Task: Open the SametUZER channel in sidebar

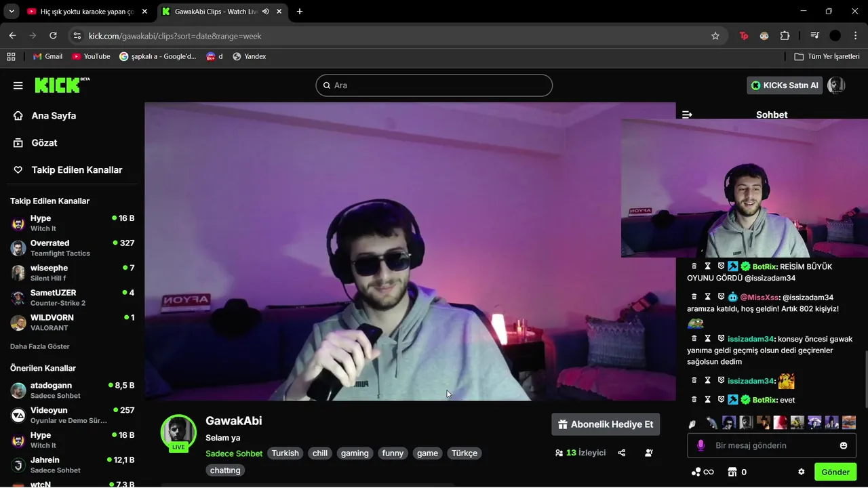Action: pyautogui.click(x=72, y=298)
